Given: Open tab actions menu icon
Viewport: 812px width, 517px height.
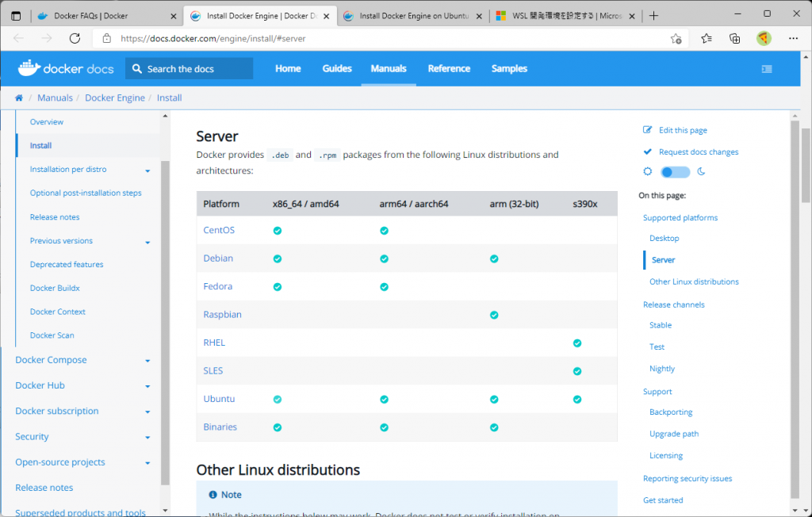Looking at the screenshot, I should point(16,16).
